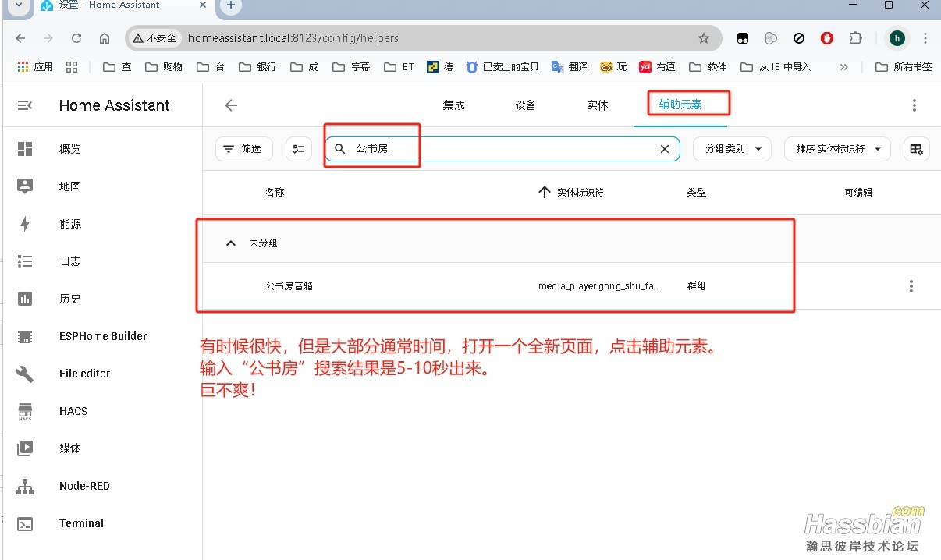Screen dimensions: 941x560
Task: Open the Chrome profile avatar
Action: tap(897, 38)
